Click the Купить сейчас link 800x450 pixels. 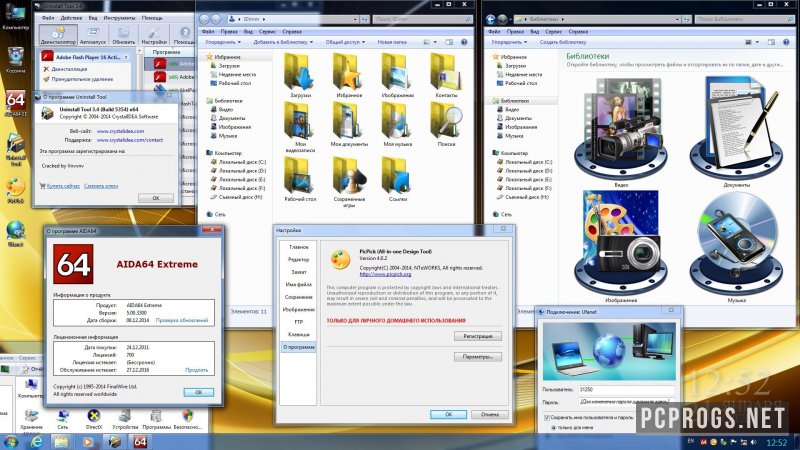63,186
